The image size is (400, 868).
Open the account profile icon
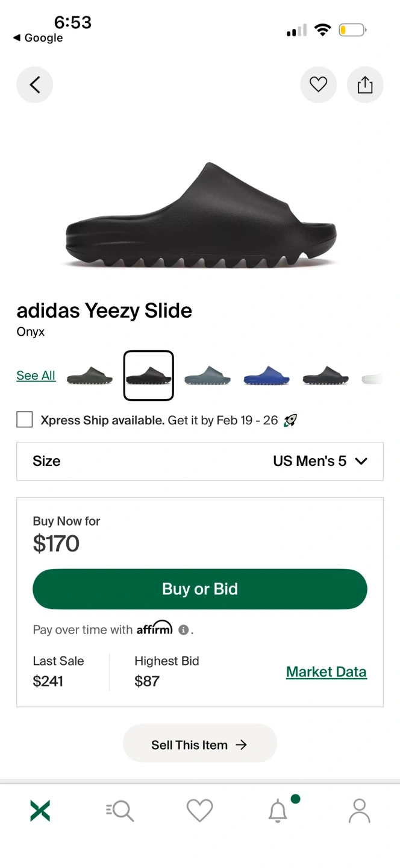pyautogui.click(x=360, y=811)
